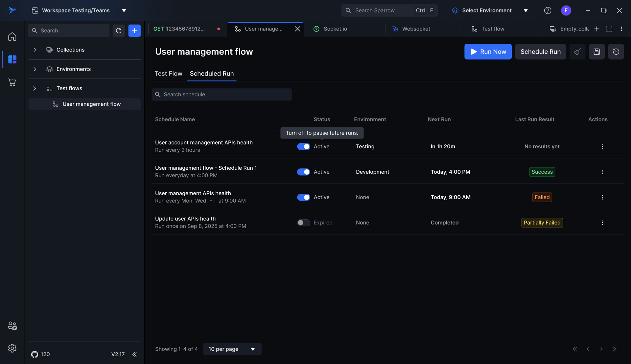Toggle User management APIs health schedule status

303,197
